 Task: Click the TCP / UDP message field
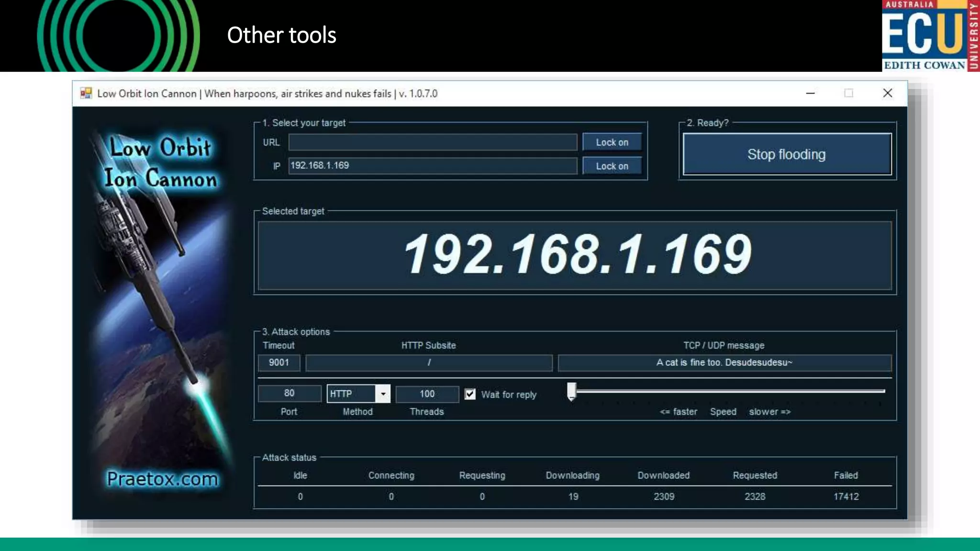[724, 363]
